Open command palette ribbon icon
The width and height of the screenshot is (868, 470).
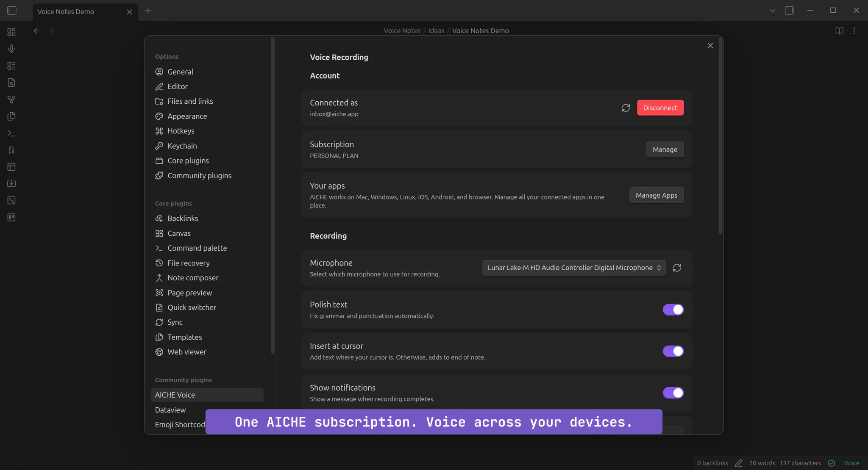pos(11,133)
